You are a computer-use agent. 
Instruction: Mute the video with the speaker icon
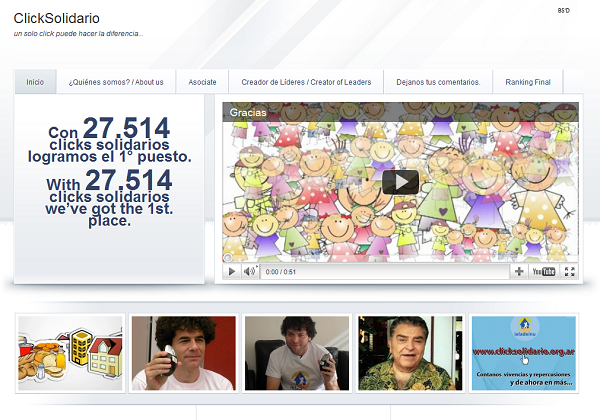coord(249,271)
